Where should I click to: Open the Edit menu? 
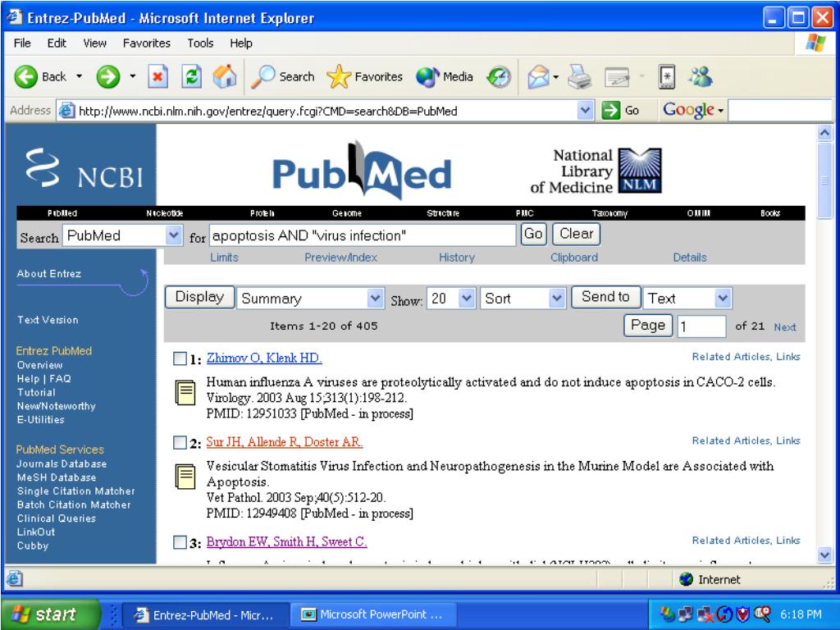(x=57, y=43)
